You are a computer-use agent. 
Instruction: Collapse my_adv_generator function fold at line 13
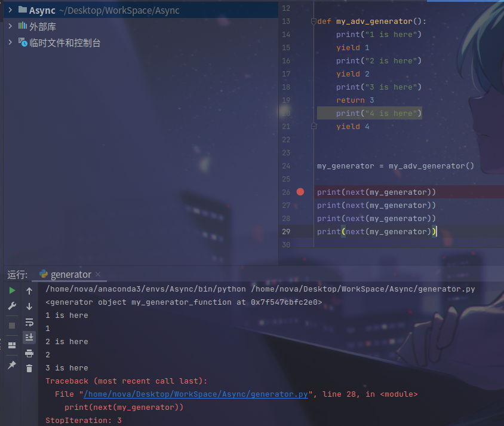point(314,22)
